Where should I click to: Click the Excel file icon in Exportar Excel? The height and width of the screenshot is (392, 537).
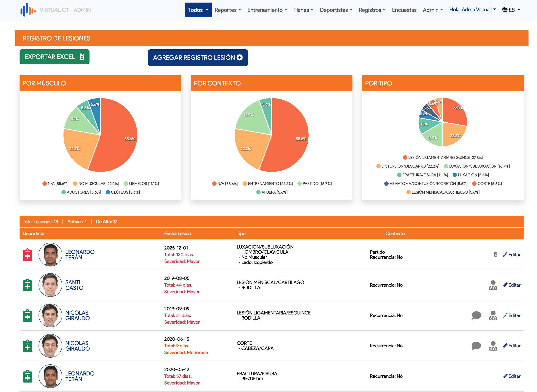82,57
